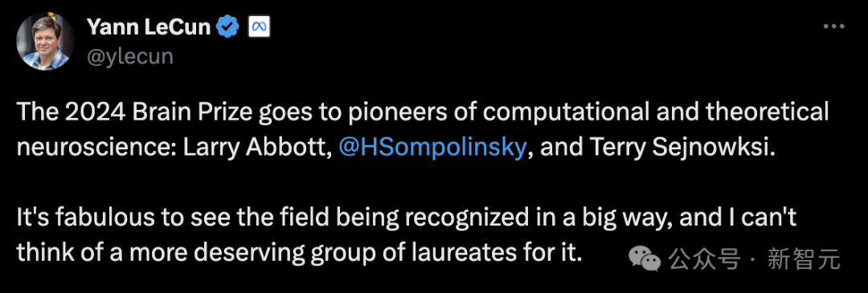Open the @HSompolinsky mention link
Screen dimensions: 868x293
[432, 149]
